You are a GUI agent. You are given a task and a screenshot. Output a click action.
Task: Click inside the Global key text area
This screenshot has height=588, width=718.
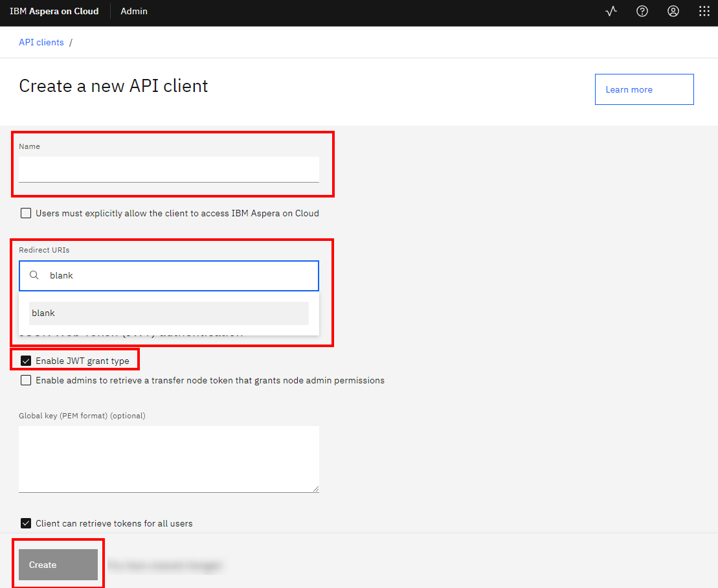pyautogui.click(x=168, y=458)
